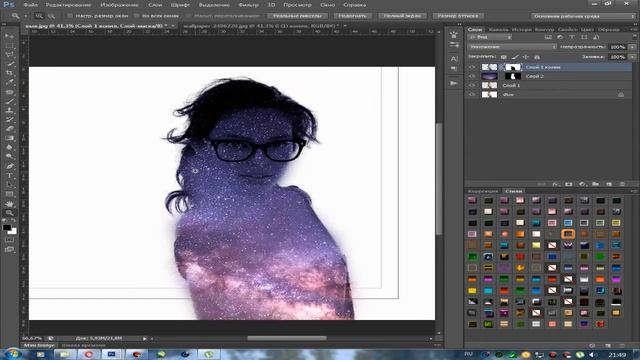Open the tool preset picker arrow
The width and height of the screenshot is (640, 360).
pyautogui.click(x=25, y=16)
